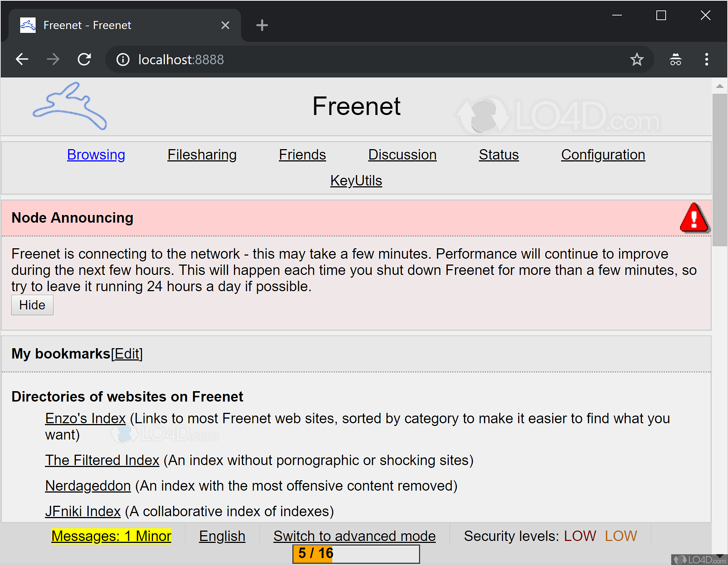Bookmark this page with the star icon
Screen dimensions: 728x565
tap(637, 59)
